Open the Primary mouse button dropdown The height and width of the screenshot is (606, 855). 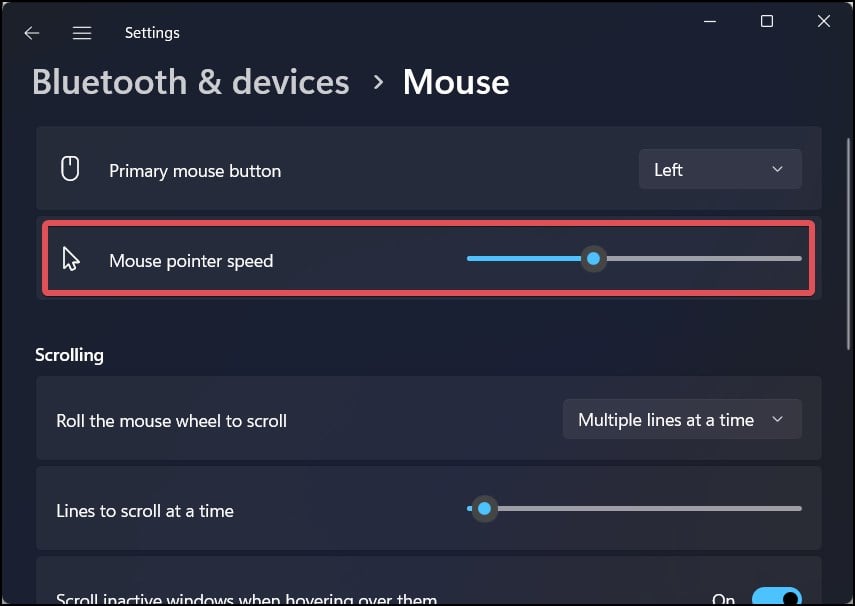720,170
